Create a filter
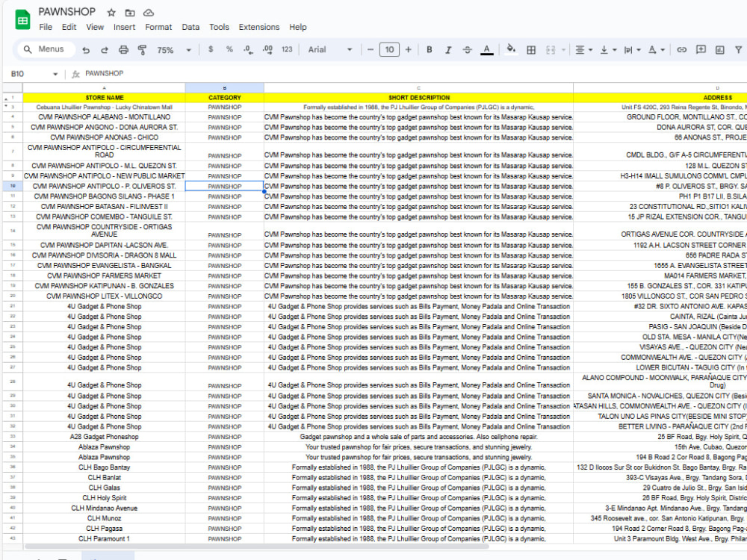 739,49
